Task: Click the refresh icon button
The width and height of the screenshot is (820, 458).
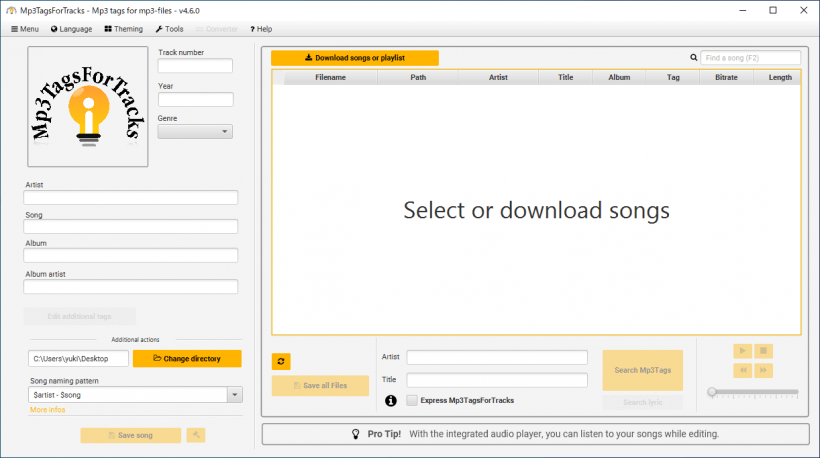Action: [281, 361]
